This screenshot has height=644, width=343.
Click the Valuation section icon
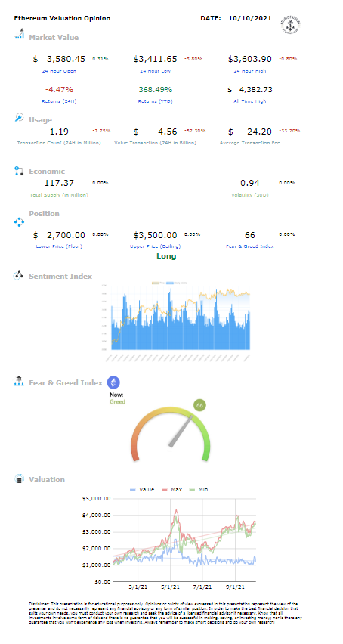[20, 479]
